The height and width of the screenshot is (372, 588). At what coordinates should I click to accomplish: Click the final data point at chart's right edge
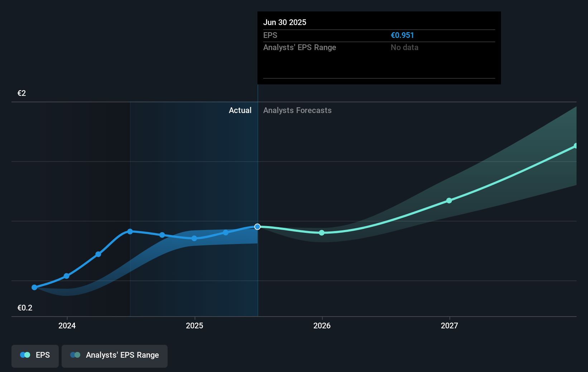(x=576, y=145)
